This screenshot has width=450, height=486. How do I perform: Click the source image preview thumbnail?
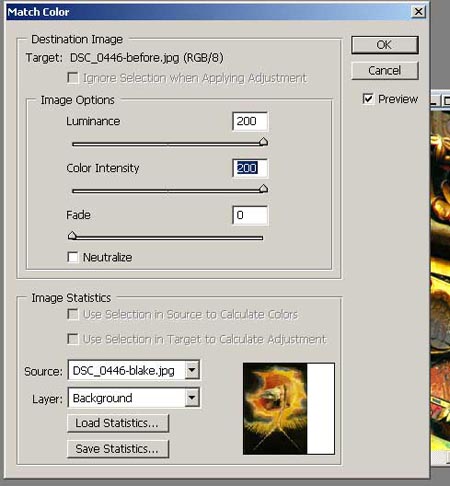coord(289,409)
